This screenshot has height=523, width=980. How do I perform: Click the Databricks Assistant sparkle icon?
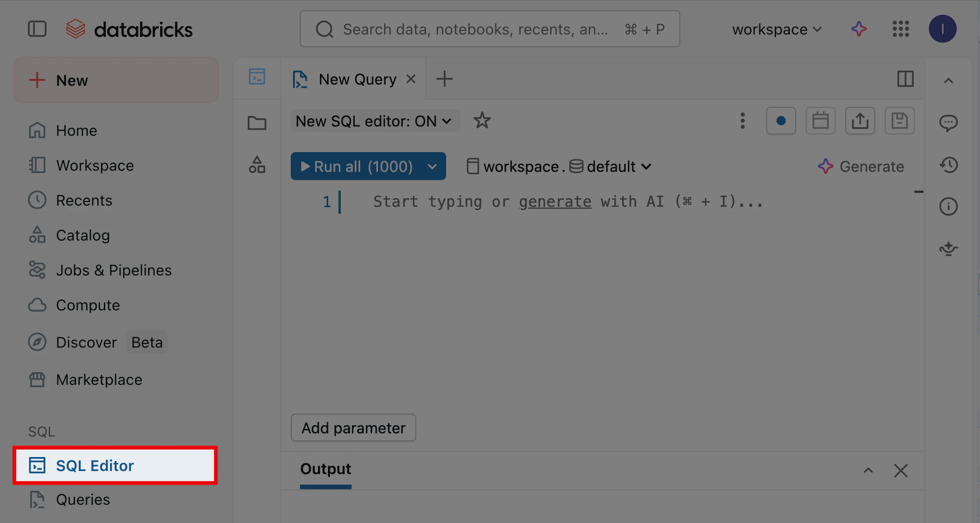[x=859, y=29]
